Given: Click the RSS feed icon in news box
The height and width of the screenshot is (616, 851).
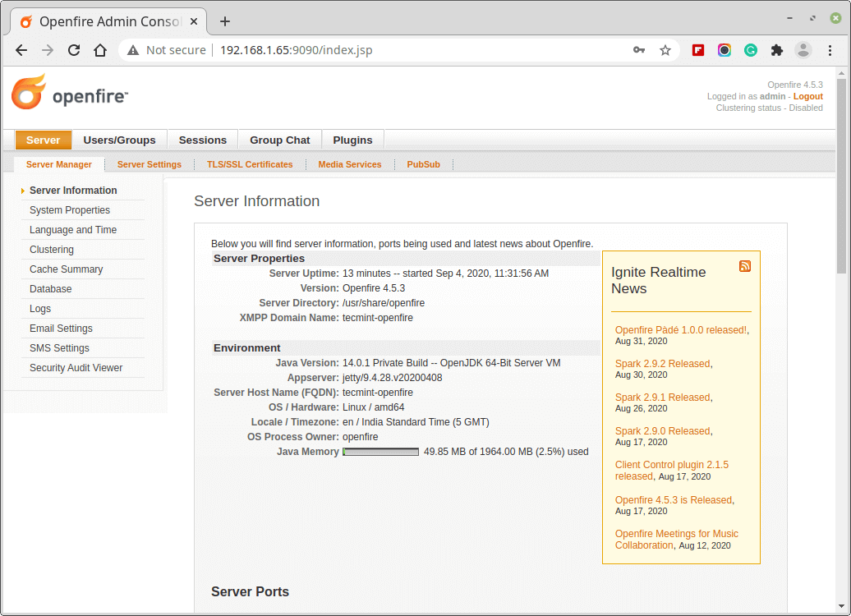Looking at the screenshot, I should click(744, 266).
